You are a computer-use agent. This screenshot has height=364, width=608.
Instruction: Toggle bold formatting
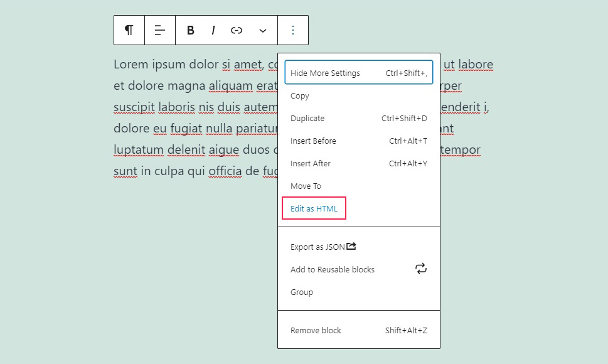(190, 30)
